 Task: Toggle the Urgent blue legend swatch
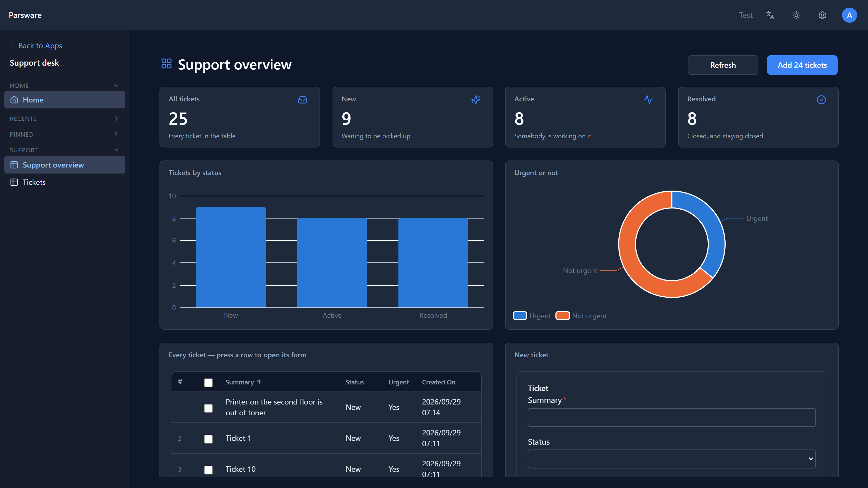[520, 316]
